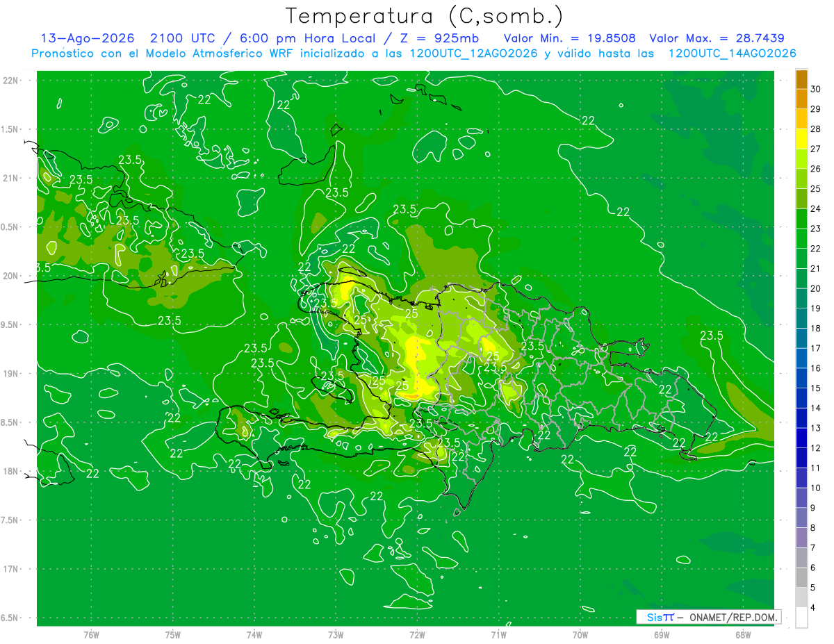Click the color scale value "19"

(x=816, y=308)
